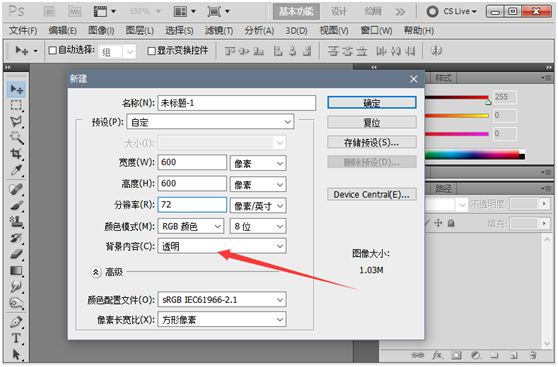This screenshot has height=367, width=558.
Task: Collapse the 高级 advanced section
Action: pyautogui.click(x=96, y=272)
